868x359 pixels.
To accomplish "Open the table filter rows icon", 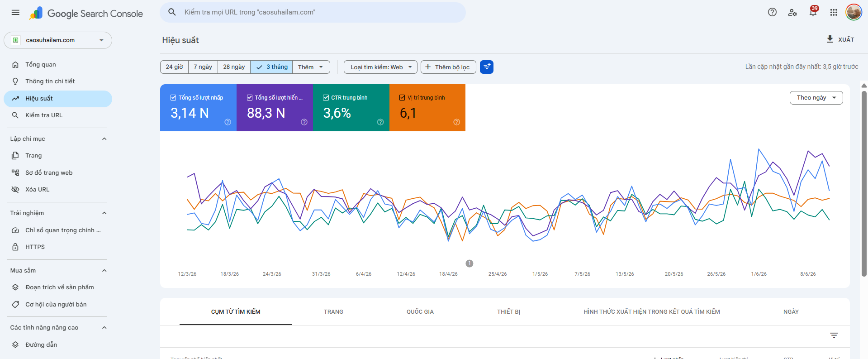I will coord(834,335).
